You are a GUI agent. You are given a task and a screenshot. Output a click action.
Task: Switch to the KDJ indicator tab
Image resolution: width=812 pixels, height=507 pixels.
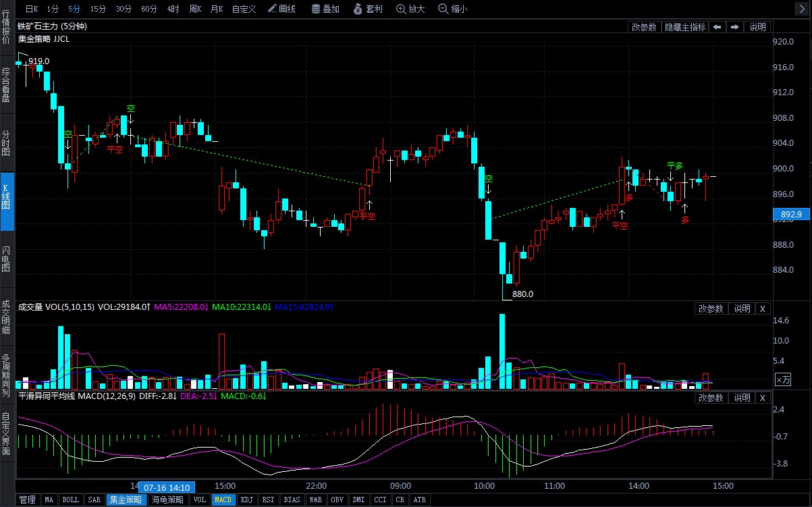(246, 500)
